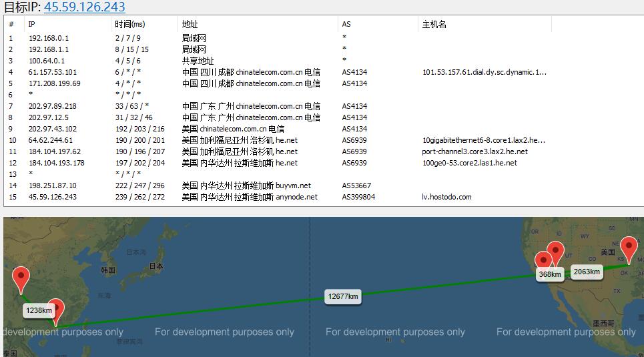Screen dimensions: 644x357
Task: Open the target IP link 45.59.126.243
Action: [85, 7]
